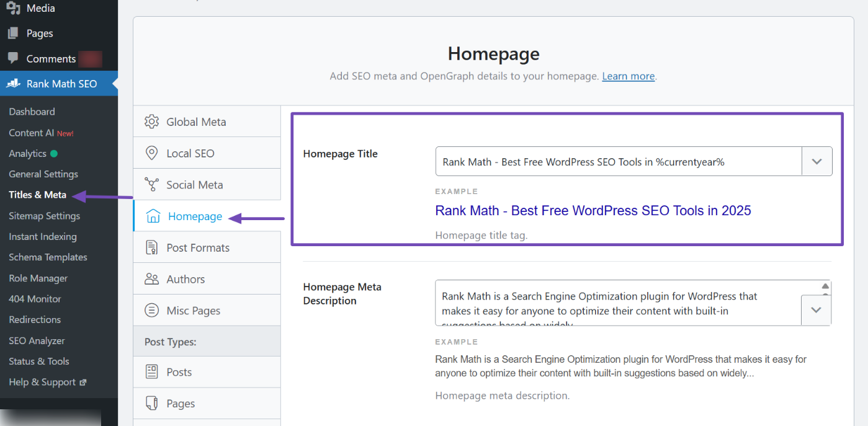Go to Sitemap Settings in sidebar

click(x=44, y=216)
